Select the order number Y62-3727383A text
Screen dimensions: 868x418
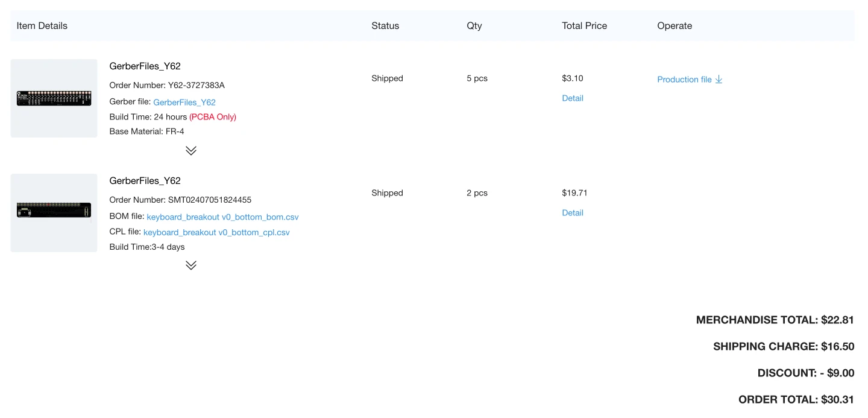coord(197,85)
